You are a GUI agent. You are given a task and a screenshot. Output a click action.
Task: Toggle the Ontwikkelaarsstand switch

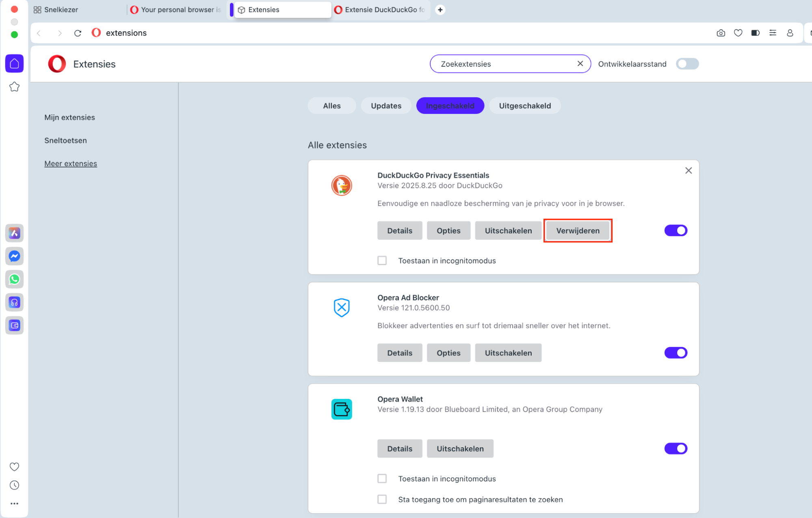point(687,64)
